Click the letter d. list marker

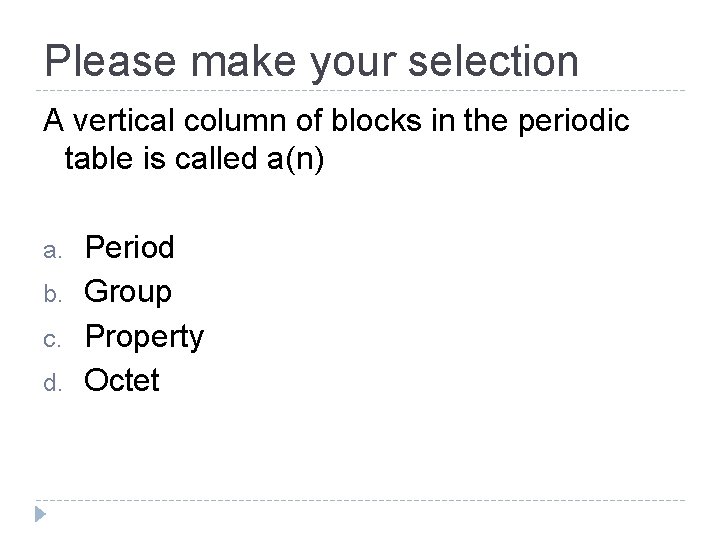(x=53, y=382)
